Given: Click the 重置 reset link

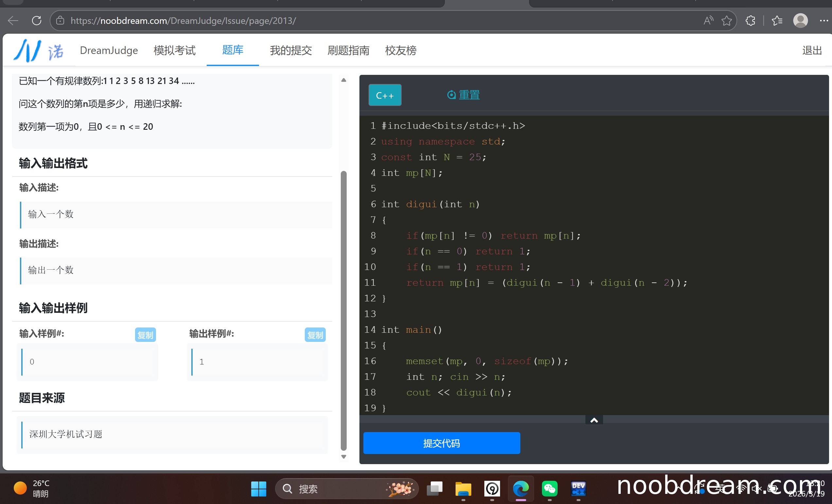Looking at the screenshot, I should tap(463, 95).
